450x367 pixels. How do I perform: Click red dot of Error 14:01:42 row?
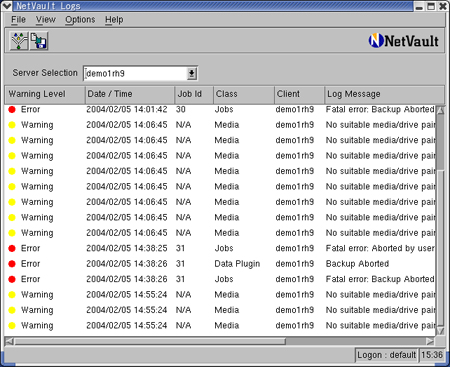point(12,109)
